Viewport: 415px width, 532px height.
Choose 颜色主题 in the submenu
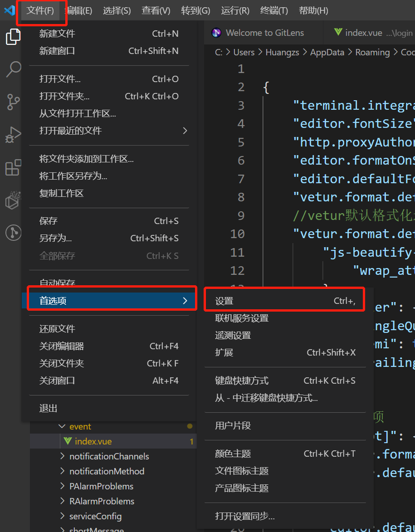click(285, 454)
